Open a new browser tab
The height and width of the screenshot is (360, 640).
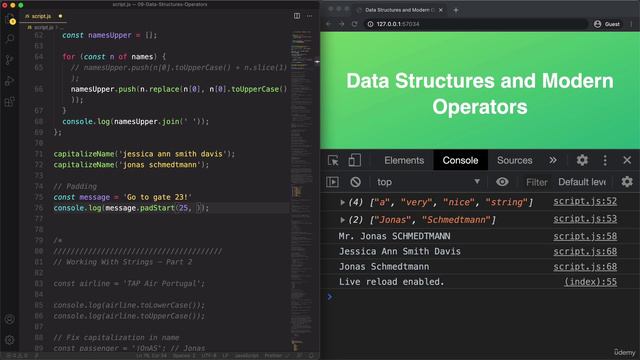(x=456, y=10)
